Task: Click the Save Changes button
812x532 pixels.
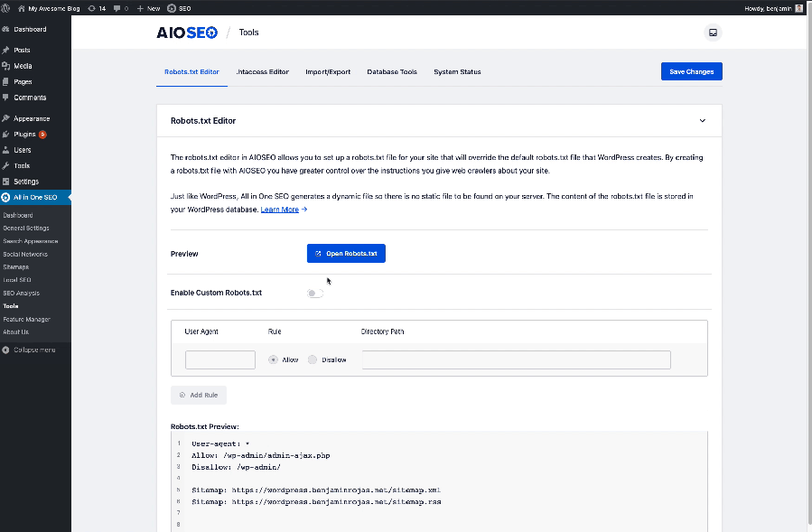Action: point(691,71)
